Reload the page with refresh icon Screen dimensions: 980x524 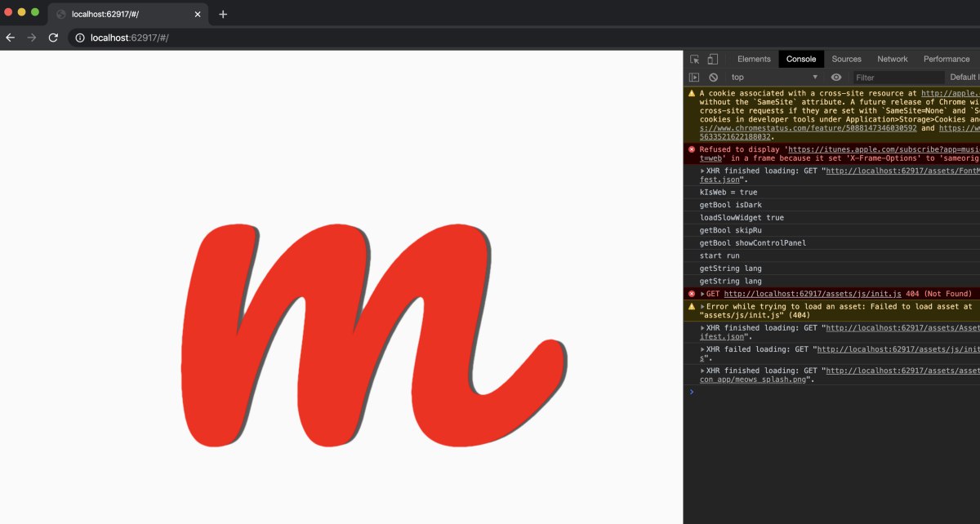(53, 38)
